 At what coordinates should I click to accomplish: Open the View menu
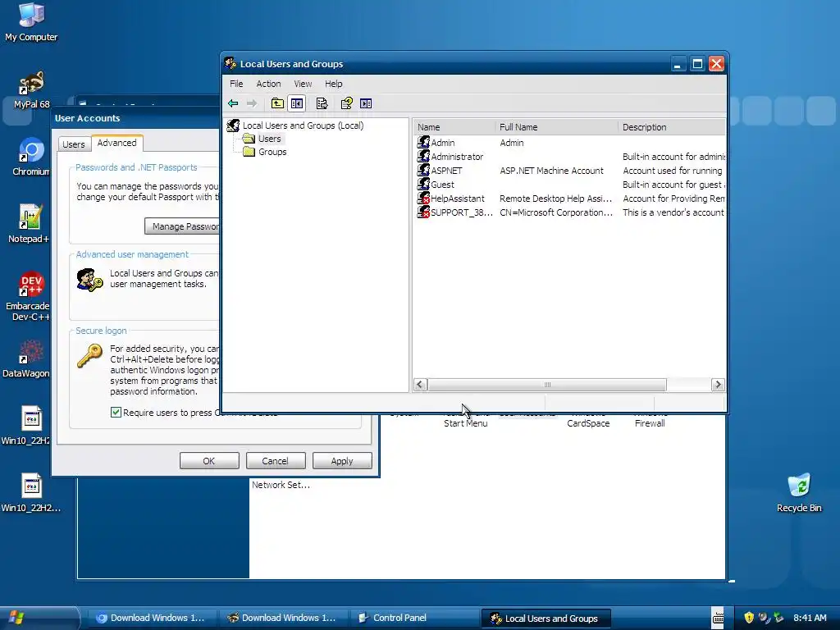tap(303, 84)
